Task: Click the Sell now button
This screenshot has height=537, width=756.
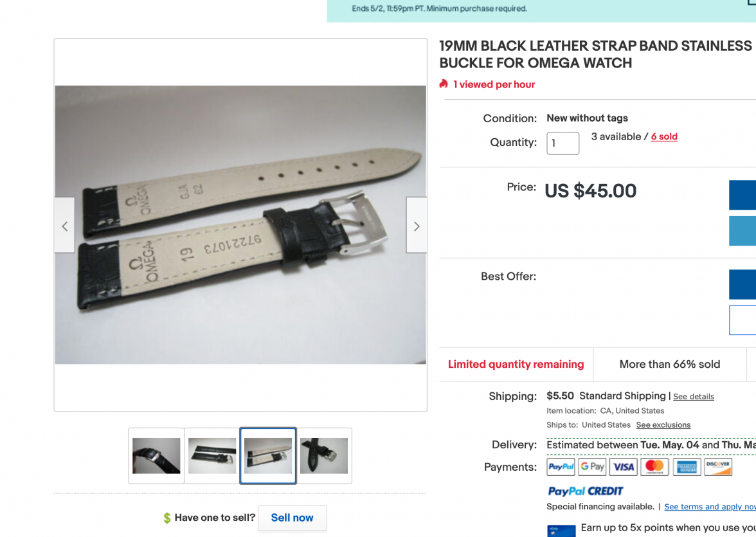Action: pos(292,518)
